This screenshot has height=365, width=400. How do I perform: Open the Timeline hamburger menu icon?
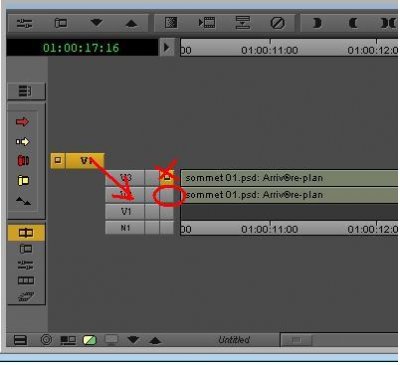(25, 91)
